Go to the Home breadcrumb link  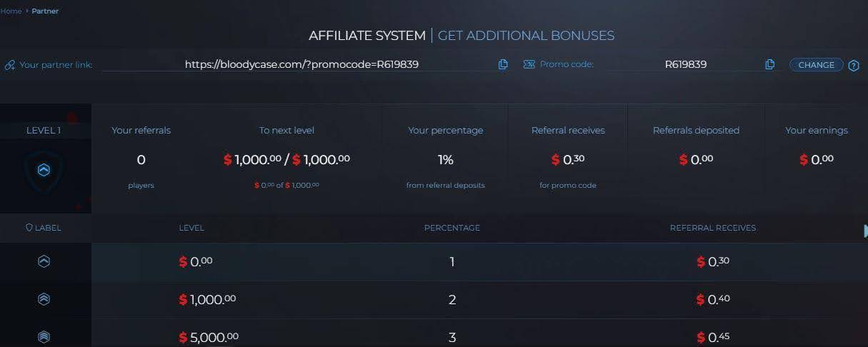(x=11, y=11)
